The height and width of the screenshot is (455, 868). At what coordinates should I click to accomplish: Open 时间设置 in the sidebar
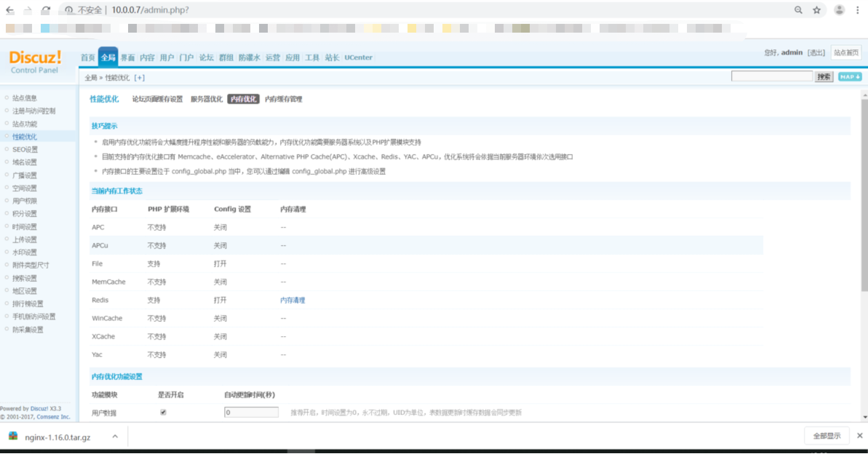pyautogui.click(x=24, y=227)
